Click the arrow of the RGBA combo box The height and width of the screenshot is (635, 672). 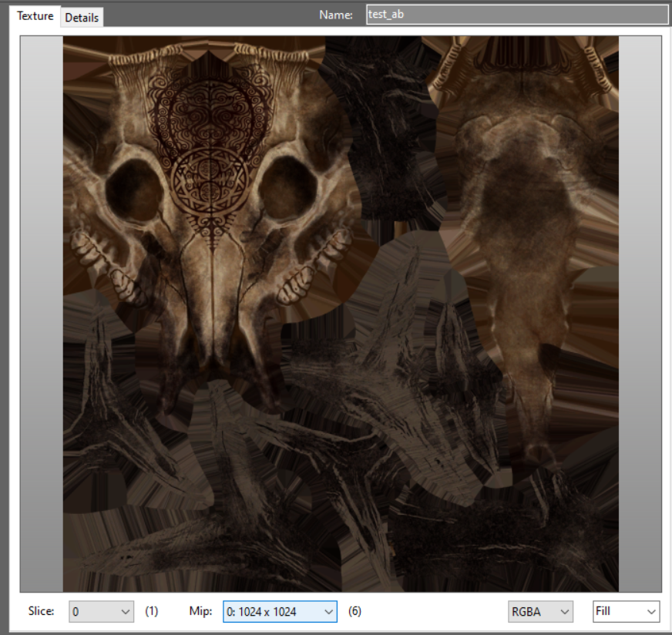(x=565, y=612)
